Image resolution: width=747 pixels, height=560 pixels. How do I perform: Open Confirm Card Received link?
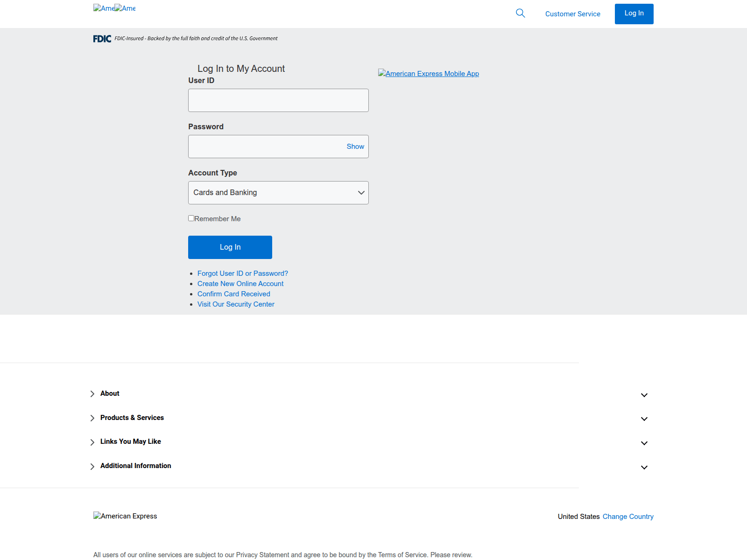234,294
